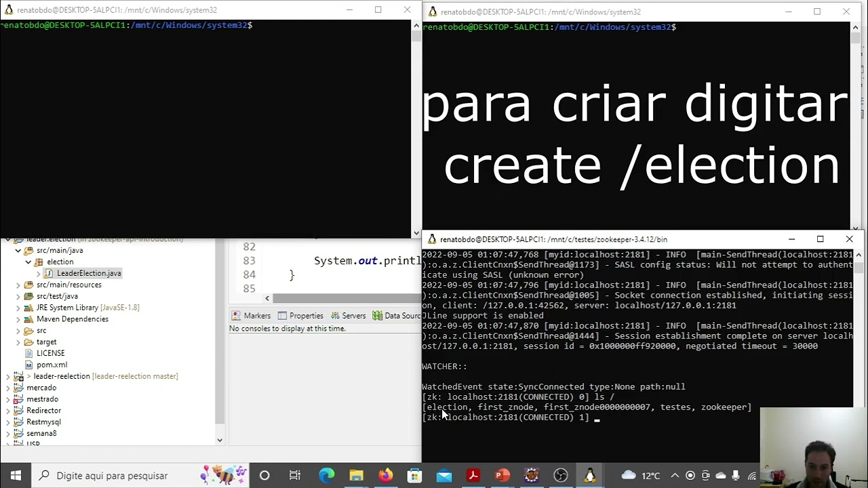Click the taskbar search box
Viewport: 868px width, 488px height.
tap(140, 476)
